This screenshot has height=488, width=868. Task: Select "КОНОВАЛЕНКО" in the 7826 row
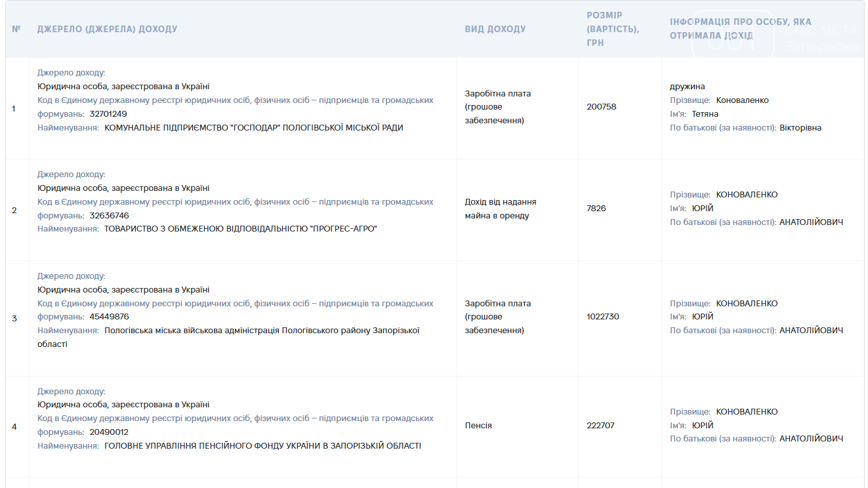(x=747, y=195)
